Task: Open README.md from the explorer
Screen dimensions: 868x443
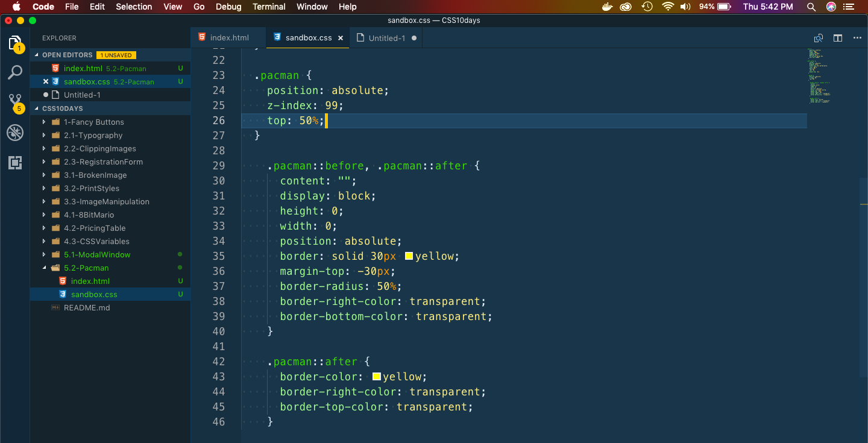Action: (x=110, y=307)
